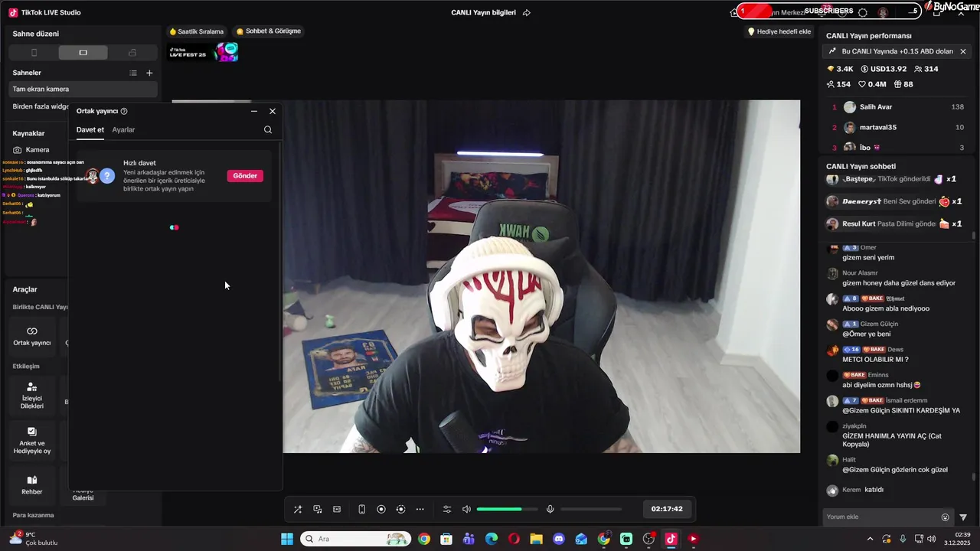The image size is (980, 551).
Task: Click Hediye hedefi ekle button
Action: pos(779,31)
